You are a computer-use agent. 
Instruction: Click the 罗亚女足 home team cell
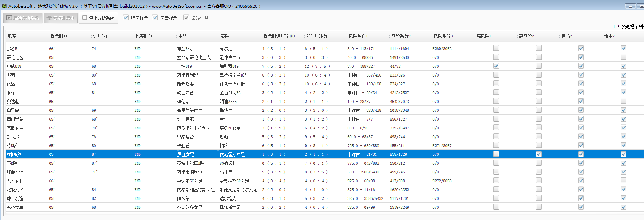point(186,154)
